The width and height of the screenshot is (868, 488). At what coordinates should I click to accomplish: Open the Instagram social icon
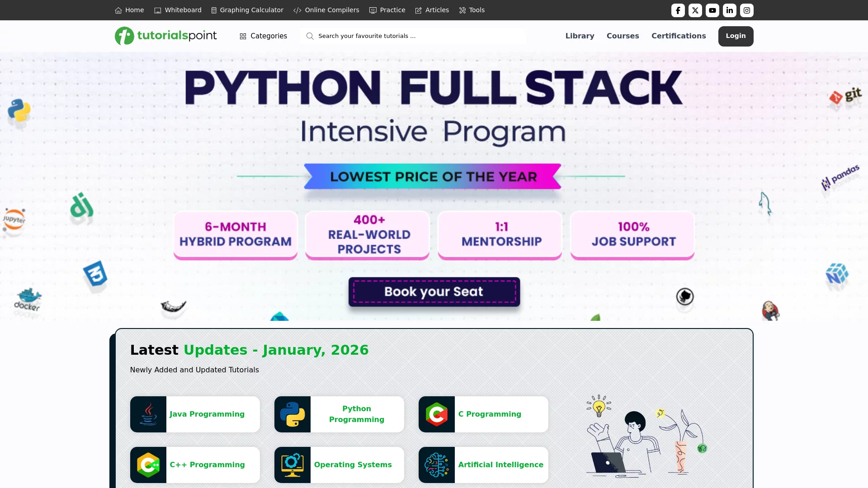click(746, 10)
